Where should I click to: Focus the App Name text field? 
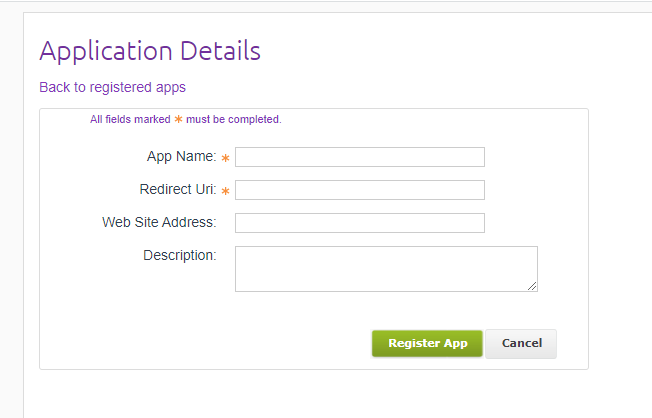pyautogui.click(x=360, y=157)
